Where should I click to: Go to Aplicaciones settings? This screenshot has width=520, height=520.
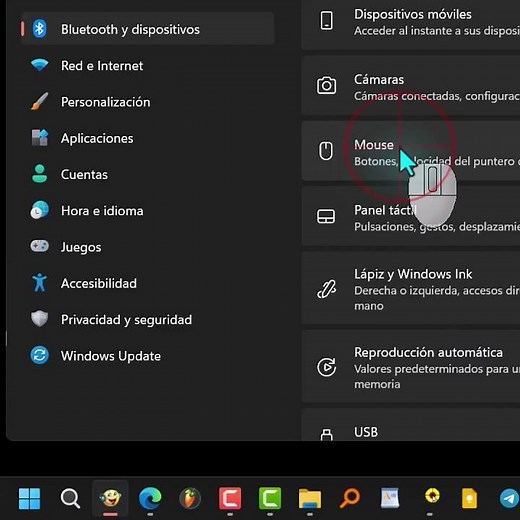147,138
